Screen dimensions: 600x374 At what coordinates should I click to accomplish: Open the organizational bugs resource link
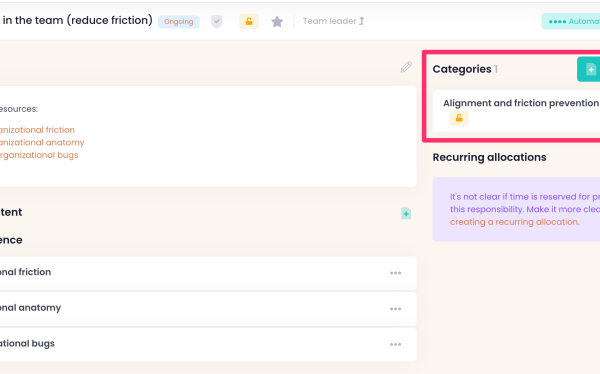point(39,155)
